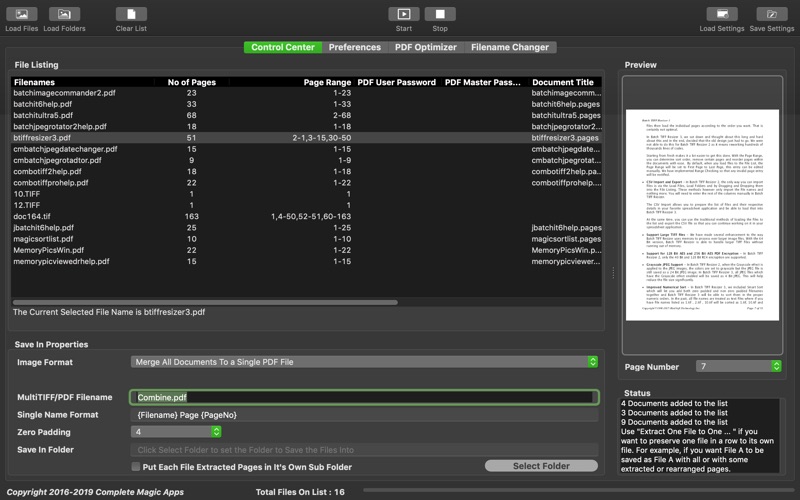Click the MultiTIFF/PDF Filename field containing Combine.pdf

click(364, 397)
